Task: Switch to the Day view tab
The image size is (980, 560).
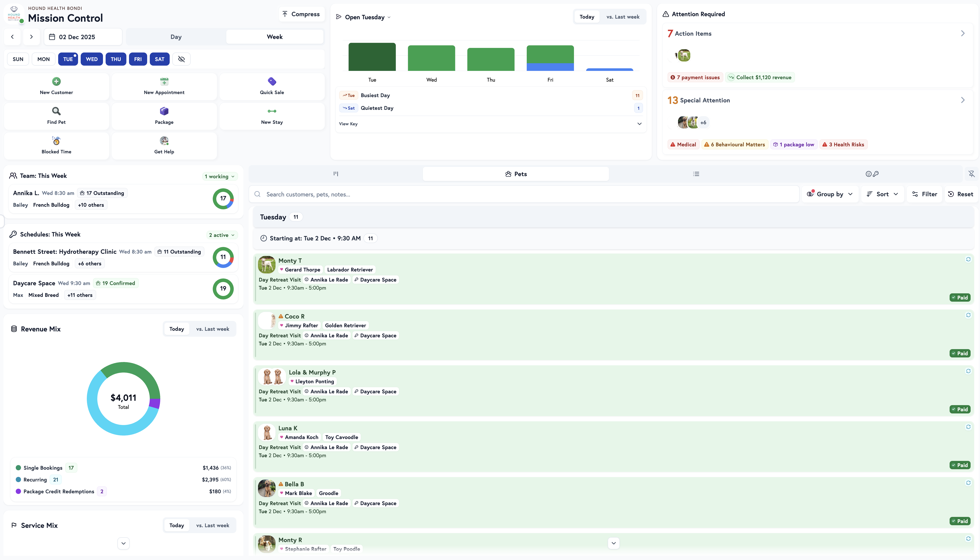Action: tap(176, 37)
